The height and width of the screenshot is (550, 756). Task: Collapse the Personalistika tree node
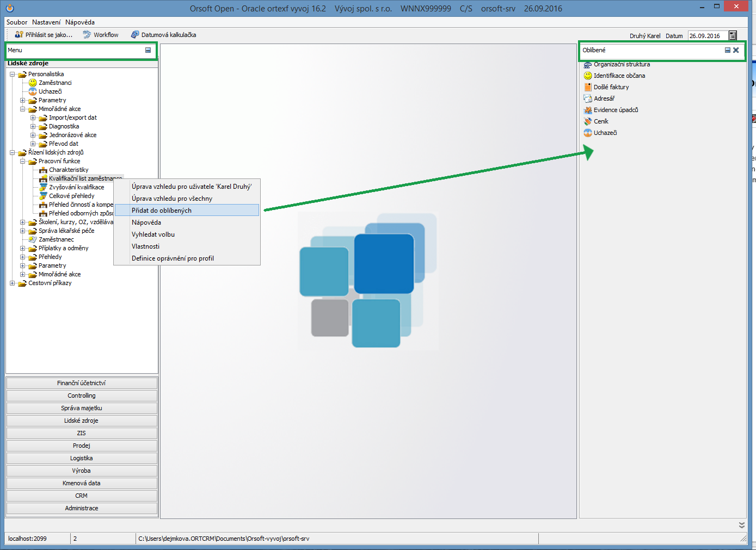(x=12, y=75)
